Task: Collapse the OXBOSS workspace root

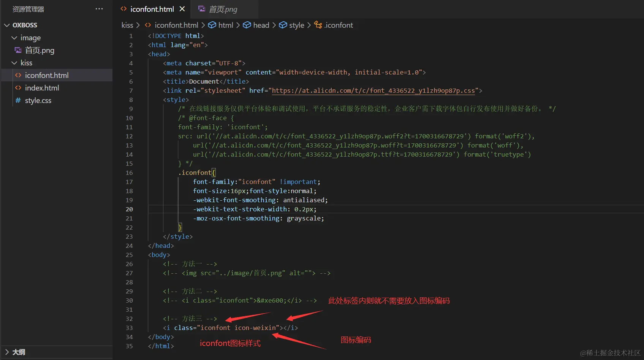Action: pyautogui.click(x=7, y=25)
